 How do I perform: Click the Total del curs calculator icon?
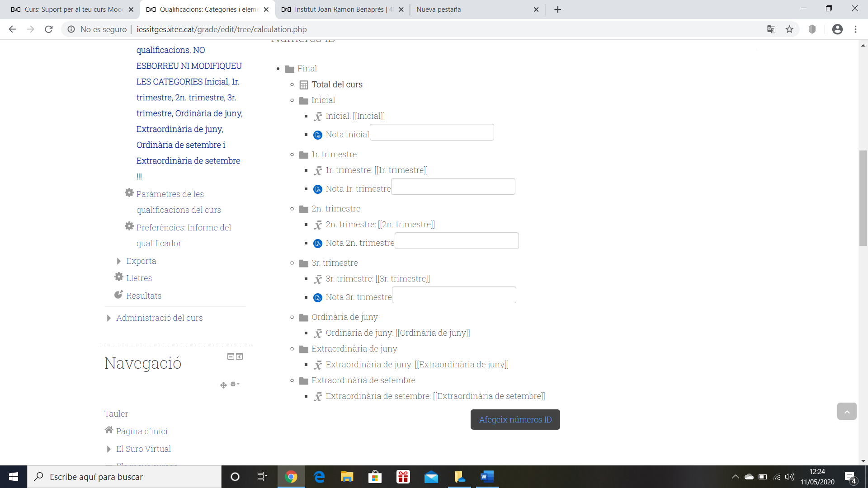pos(304,85)
